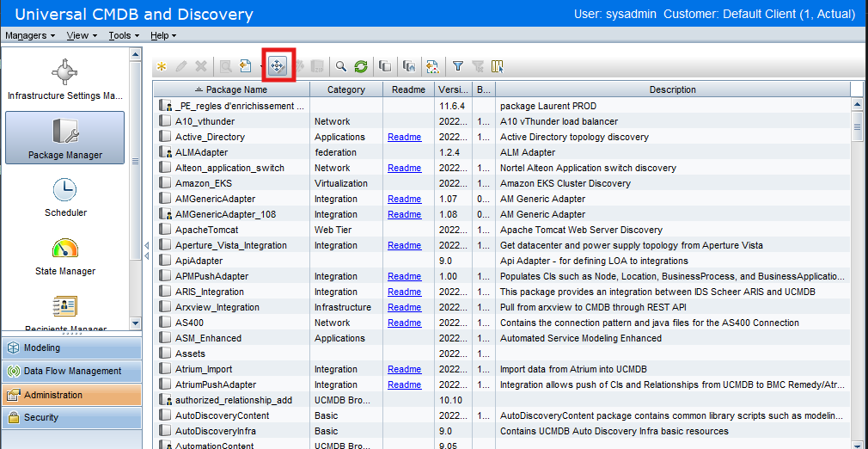Select the AutoDiscoveryInfra package row

pyautogui.click(x=501, y=431)
